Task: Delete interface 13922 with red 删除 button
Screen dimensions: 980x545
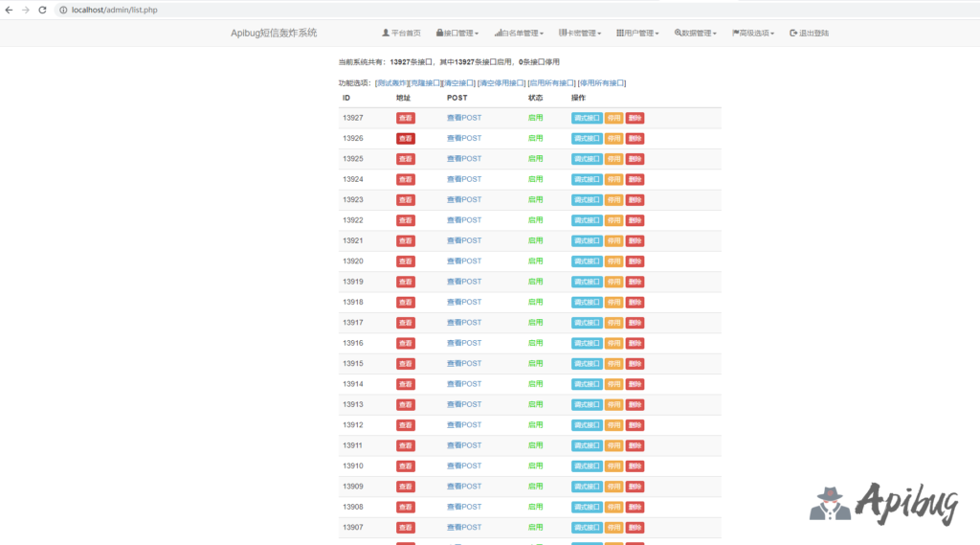Action: pyautogui.click(x=635, y=220)
